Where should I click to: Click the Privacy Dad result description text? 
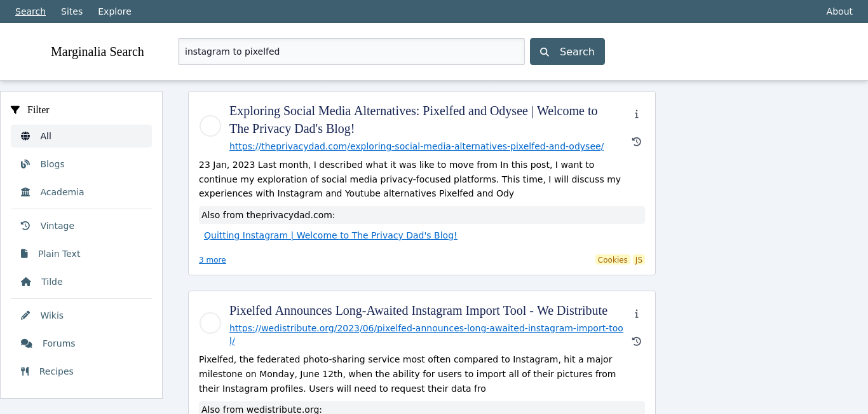pyautogui.click(x=410, y=179)
